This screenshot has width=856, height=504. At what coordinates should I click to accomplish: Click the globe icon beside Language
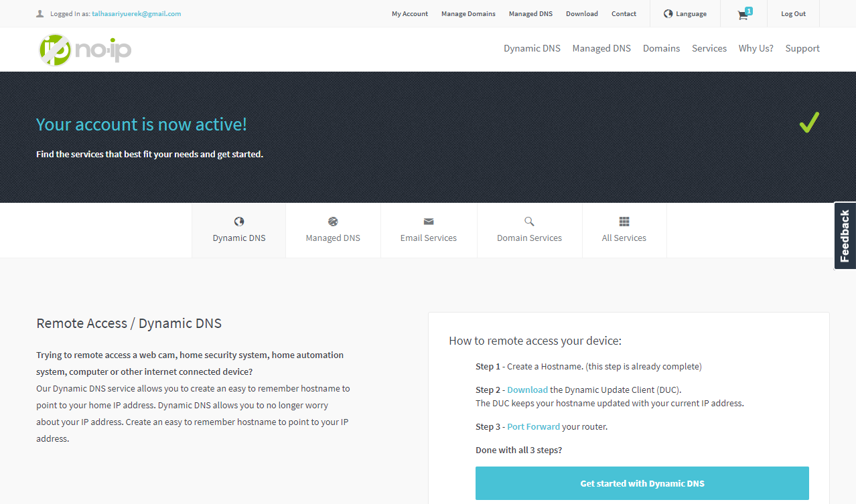(x=668, y=13)
